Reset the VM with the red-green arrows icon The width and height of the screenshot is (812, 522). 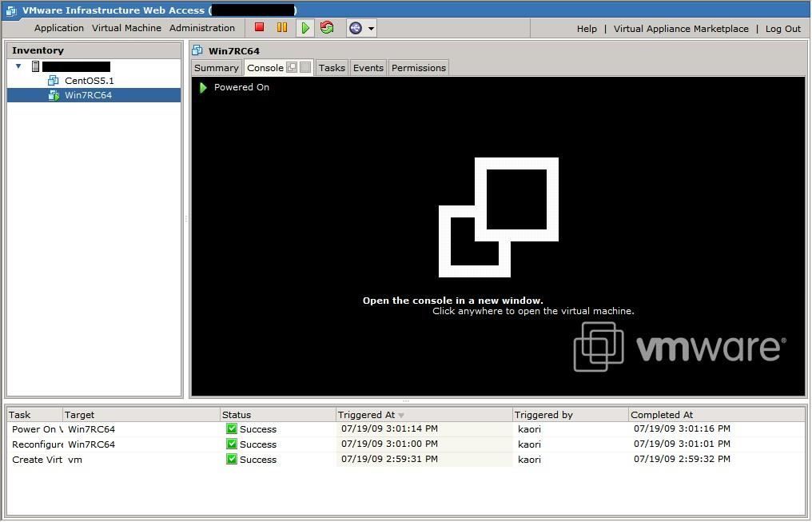327,27
